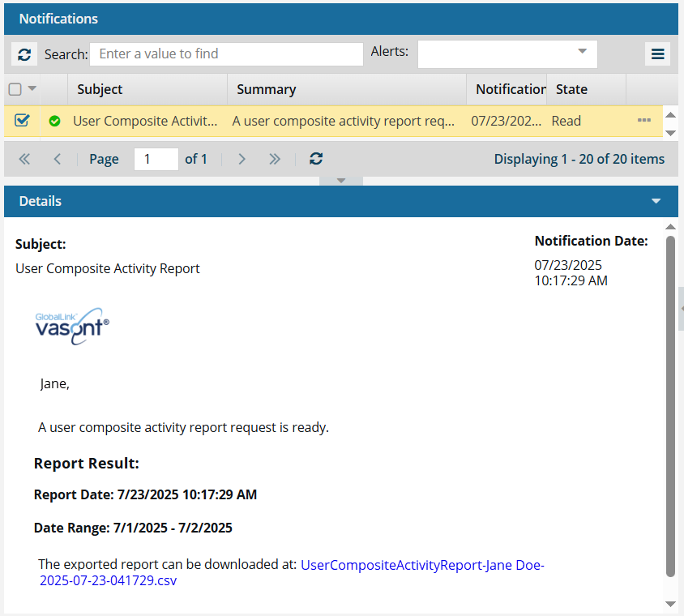Click the Search input field
Screen dimensions: 684x616
point(226,53)
